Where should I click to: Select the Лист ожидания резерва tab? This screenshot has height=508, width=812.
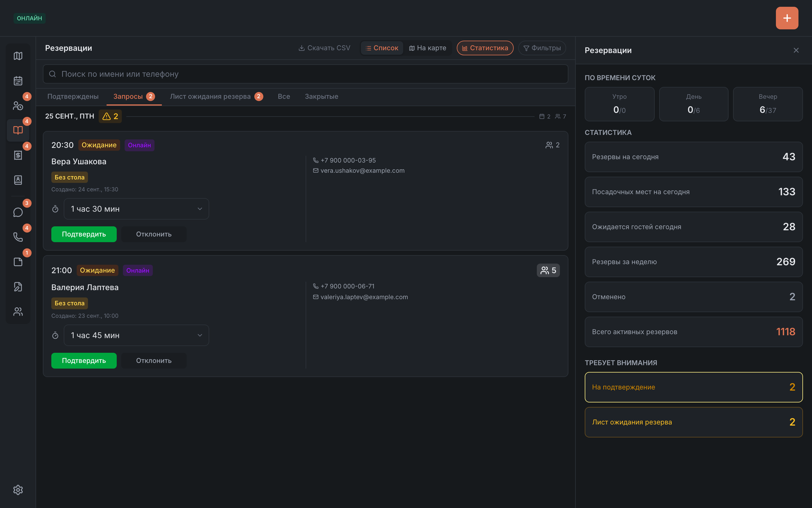click(217, 97)
